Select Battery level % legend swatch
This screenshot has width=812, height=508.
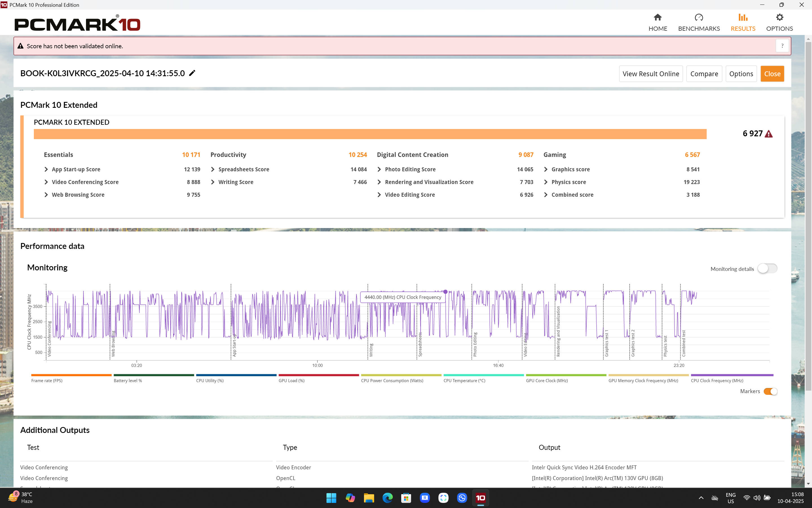click(x=154, y=375)
